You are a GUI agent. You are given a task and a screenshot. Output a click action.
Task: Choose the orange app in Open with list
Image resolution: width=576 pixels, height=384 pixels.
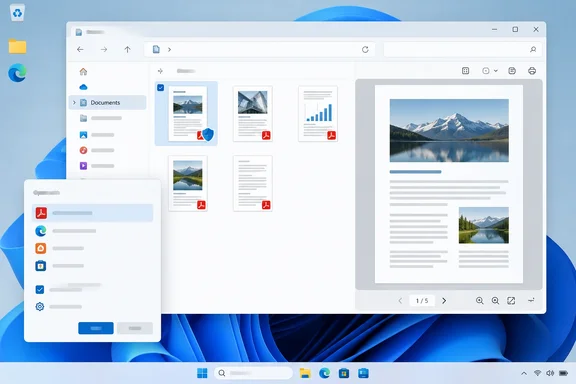[93, 248]
